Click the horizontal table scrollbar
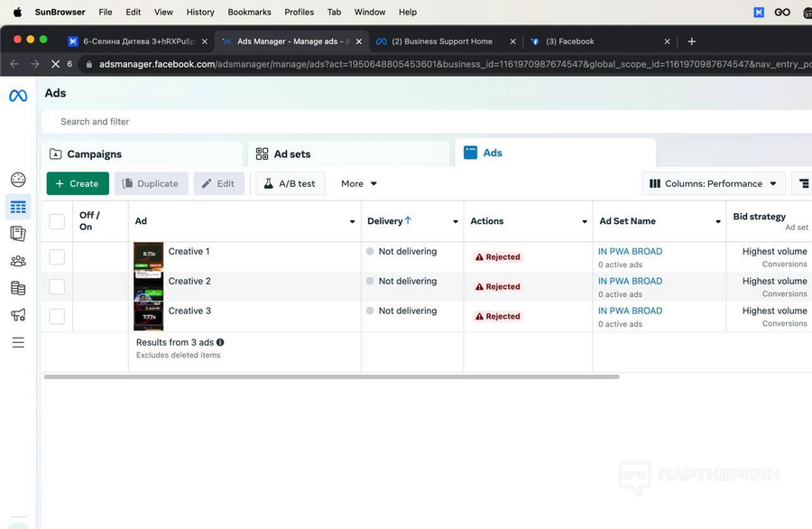Screen dimensions: 812x529 [331, 376]
